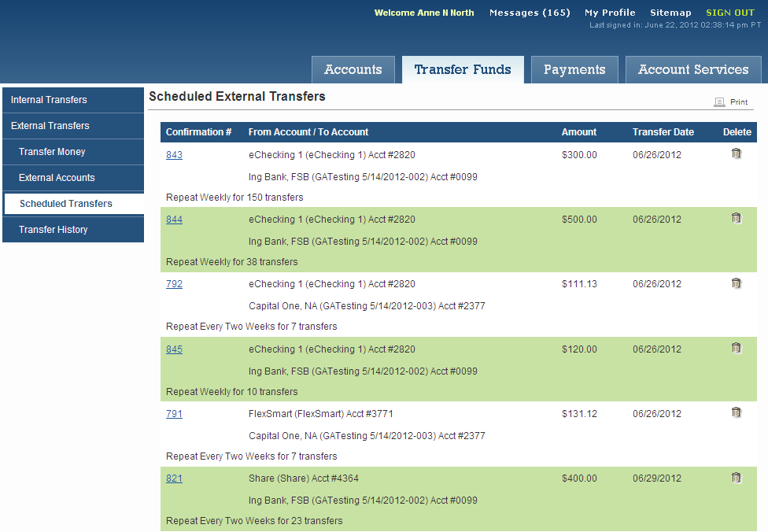768x532 pixels.
Task: View details for confirmation 821
Action: pos(174,478)
